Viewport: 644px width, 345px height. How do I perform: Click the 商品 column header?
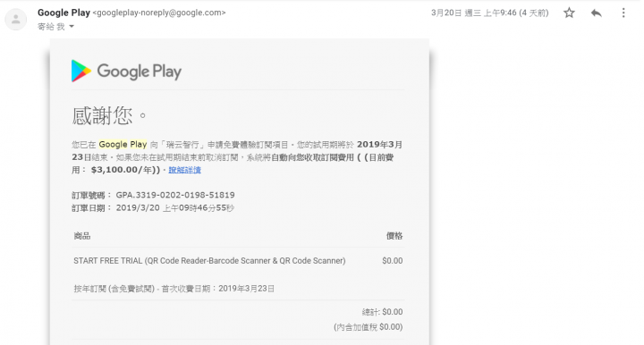82,236
